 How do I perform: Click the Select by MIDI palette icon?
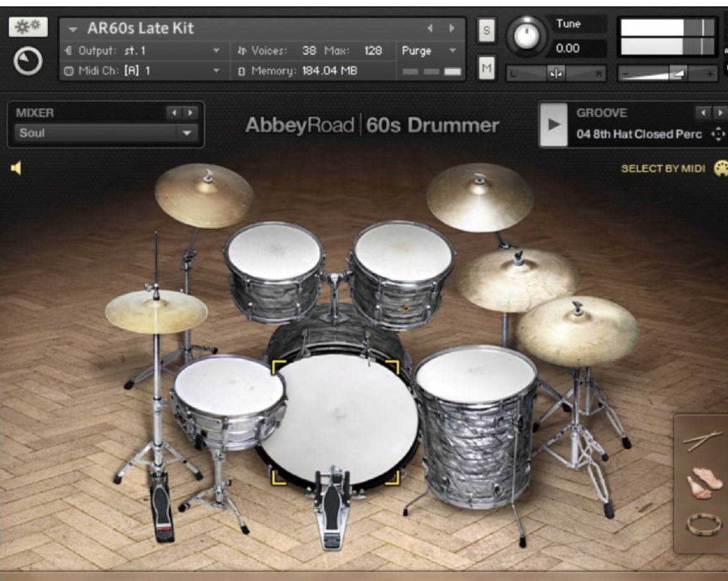coord(720,169)
